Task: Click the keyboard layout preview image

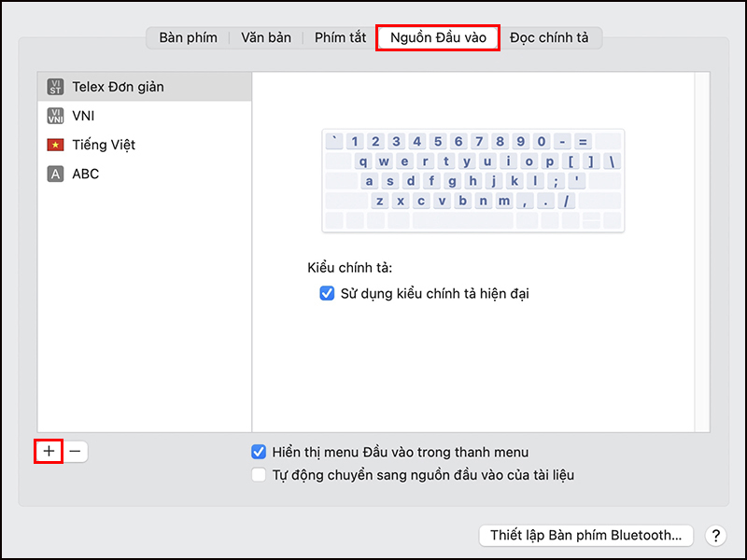Action: pyautogui.click(x=473, y=180)
